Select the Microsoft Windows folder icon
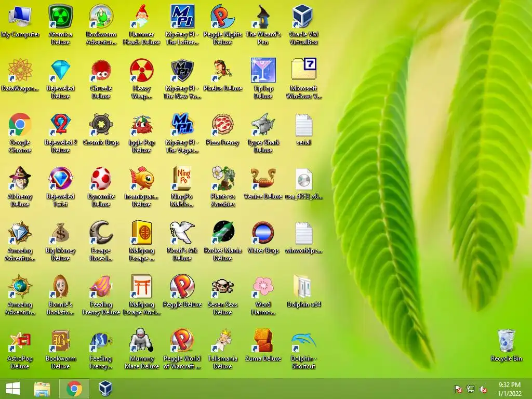Viewport: 532px width, 399px height. pos(303,69)
